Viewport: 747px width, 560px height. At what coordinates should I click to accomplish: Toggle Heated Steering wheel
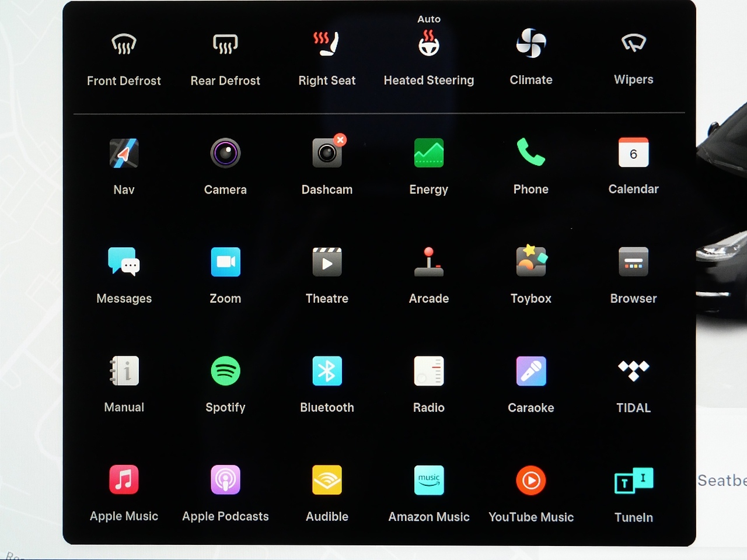428,44
